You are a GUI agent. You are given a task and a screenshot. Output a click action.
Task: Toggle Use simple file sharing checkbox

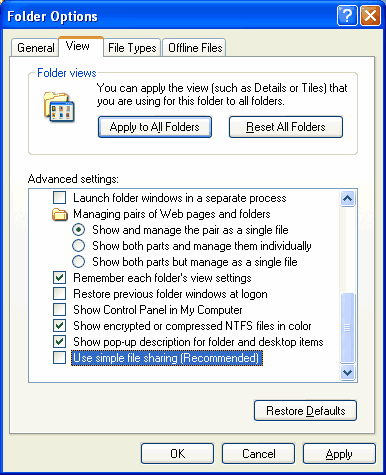[x=60, y=358]
